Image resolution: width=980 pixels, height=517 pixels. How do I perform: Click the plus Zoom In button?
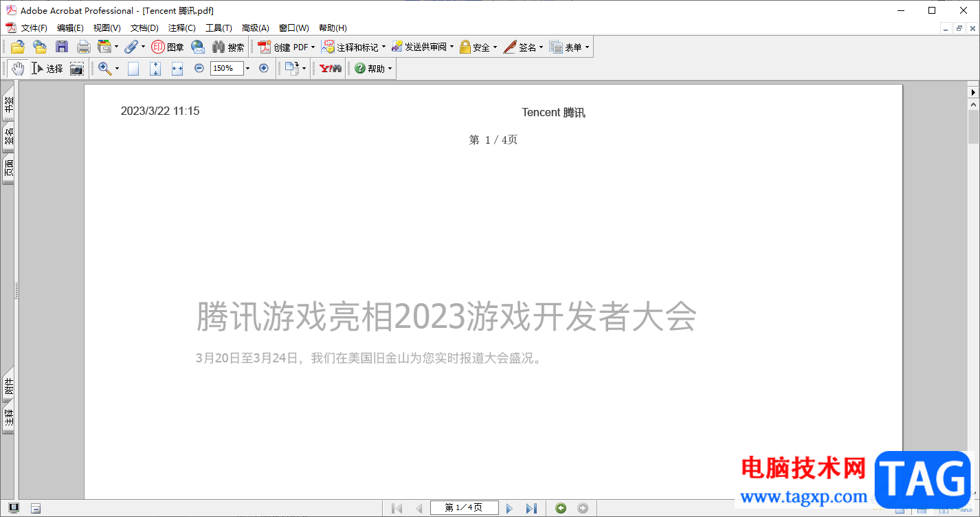point(263,68)
